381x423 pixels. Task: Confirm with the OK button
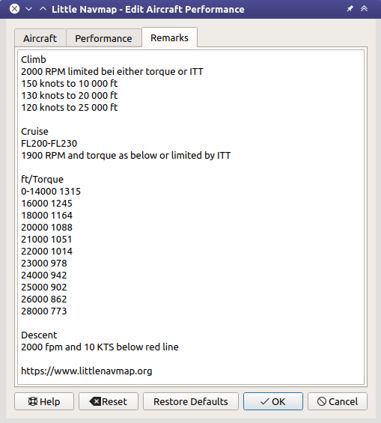pyautogui.click(x=273, y=401)
